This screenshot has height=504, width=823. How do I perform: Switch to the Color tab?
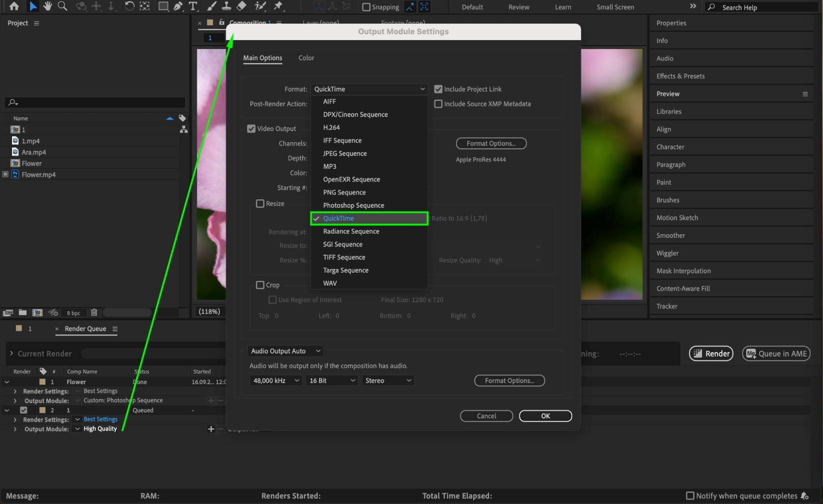306,58
